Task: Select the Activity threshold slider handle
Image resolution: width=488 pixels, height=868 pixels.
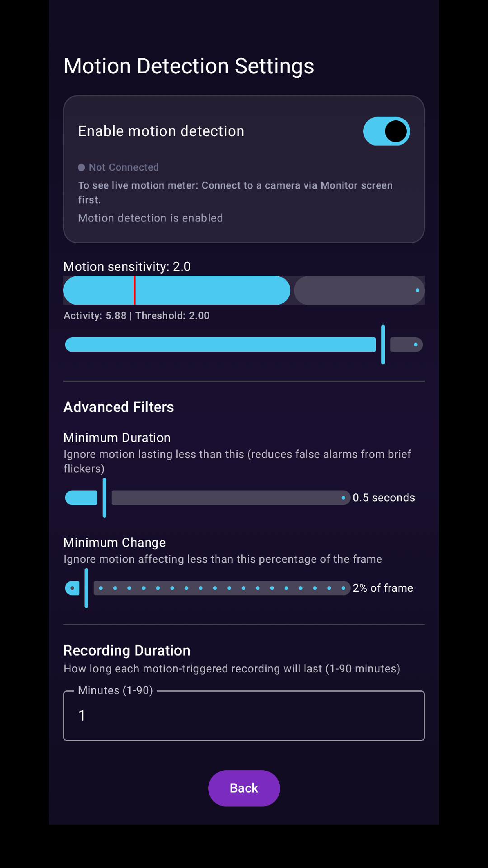Action: pos(383,344)
